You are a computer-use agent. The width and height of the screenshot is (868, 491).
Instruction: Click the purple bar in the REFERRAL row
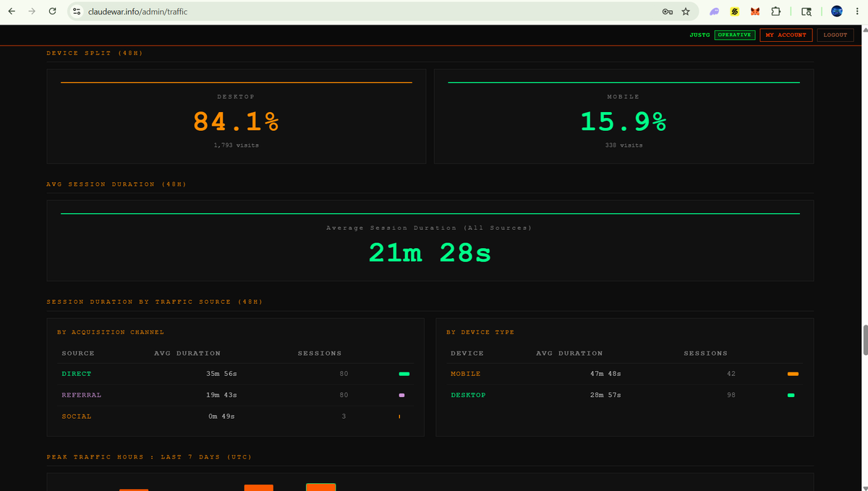tap(401, 395)
